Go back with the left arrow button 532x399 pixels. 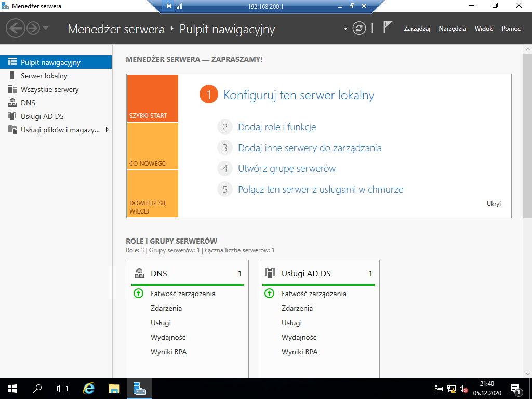pos(15,28)
